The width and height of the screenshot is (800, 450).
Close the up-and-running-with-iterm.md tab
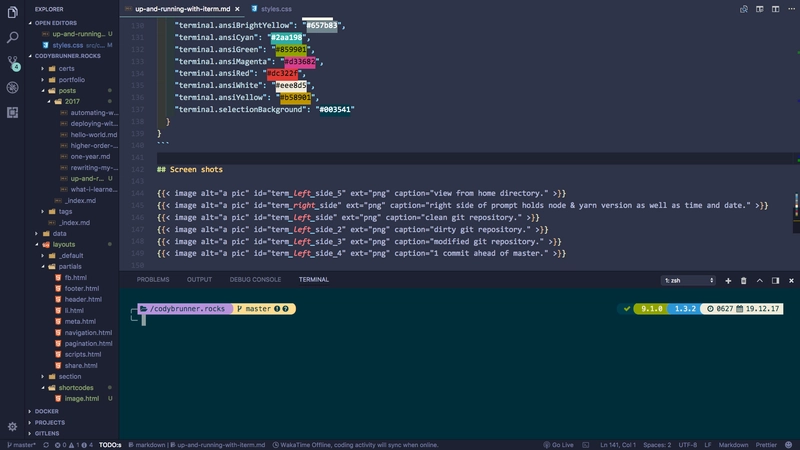[237, 9]
